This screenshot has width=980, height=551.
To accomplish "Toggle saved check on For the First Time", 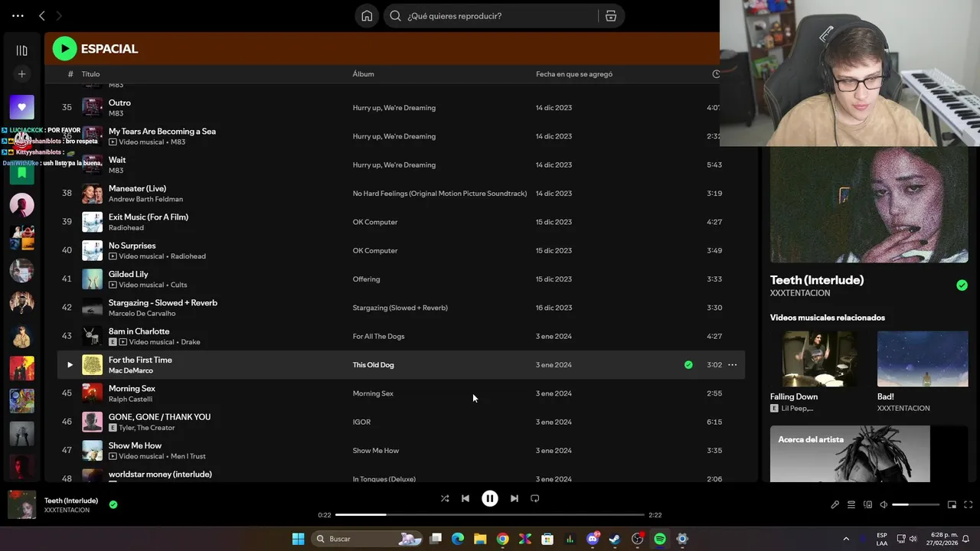I will [688, 365].
